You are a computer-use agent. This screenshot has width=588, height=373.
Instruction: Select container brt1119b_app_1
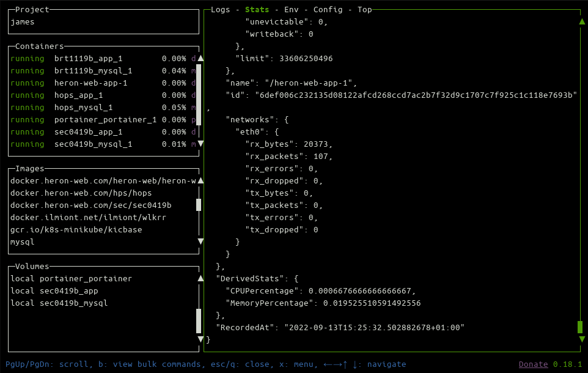tap(103, 59)
